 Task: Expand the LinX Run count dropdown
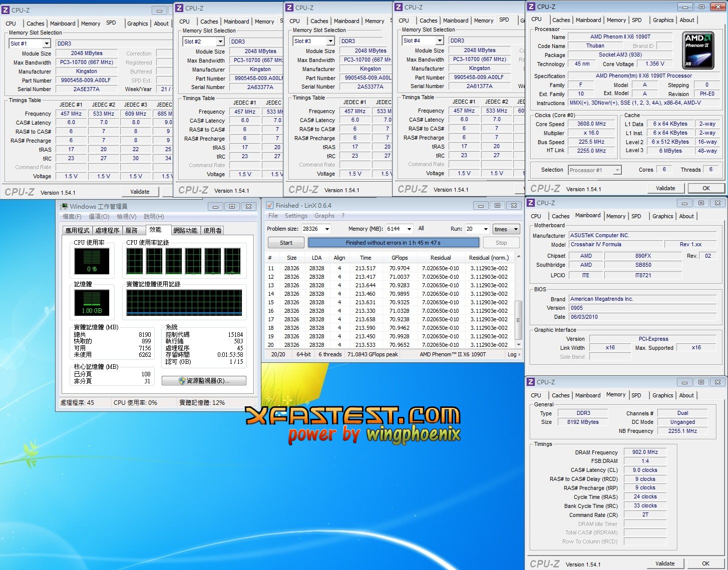click(x=486, y=229)
